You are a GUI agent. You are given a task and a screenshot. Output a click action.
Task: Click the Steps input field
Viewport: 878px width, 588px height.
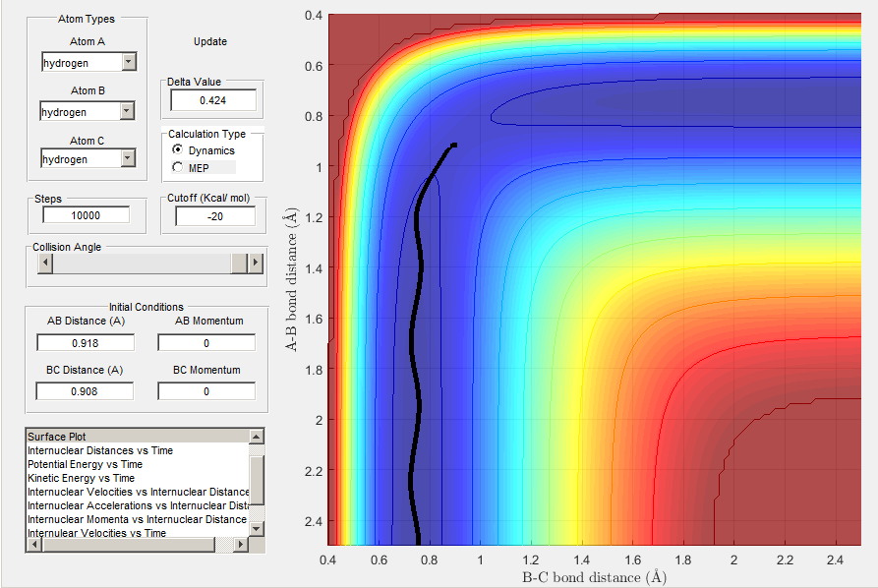(87, 215)
